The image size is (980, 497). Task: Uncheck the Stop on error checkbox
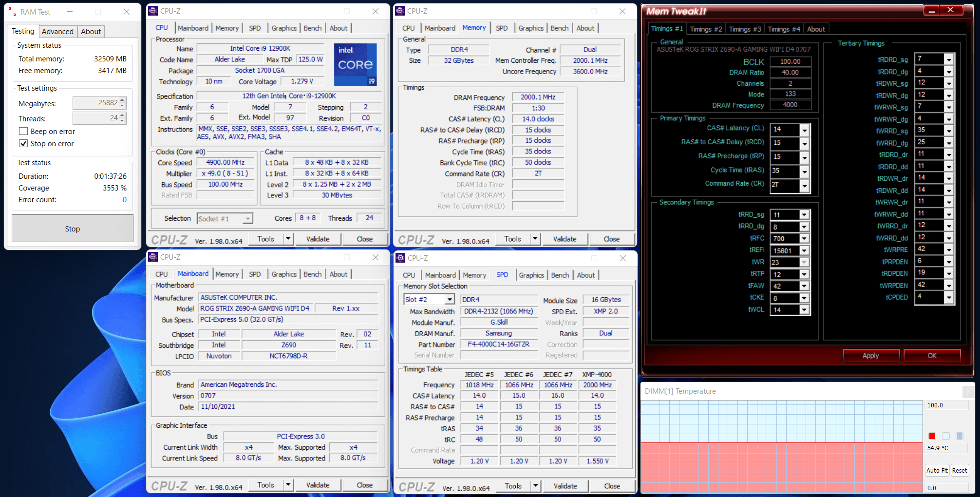tap(23, 144)
